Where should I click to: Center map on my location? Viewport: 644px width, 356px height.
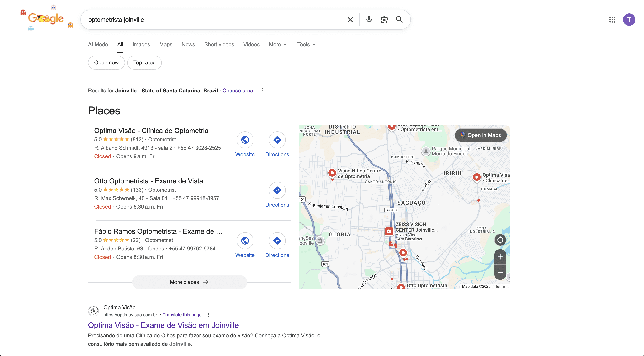pos(500,240)
